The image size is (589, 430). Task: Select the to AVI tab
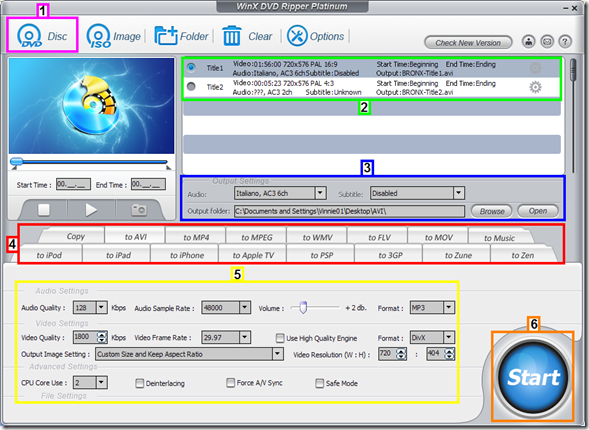coord(136,237)
